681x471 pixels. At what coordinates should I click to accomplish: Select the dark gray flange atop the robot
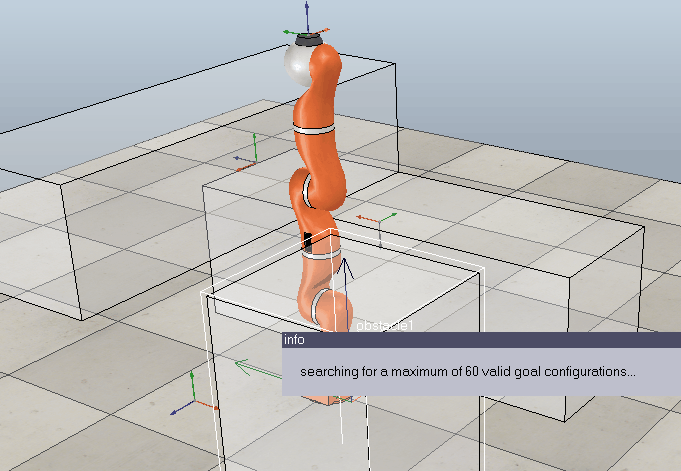tap(309, 40)
